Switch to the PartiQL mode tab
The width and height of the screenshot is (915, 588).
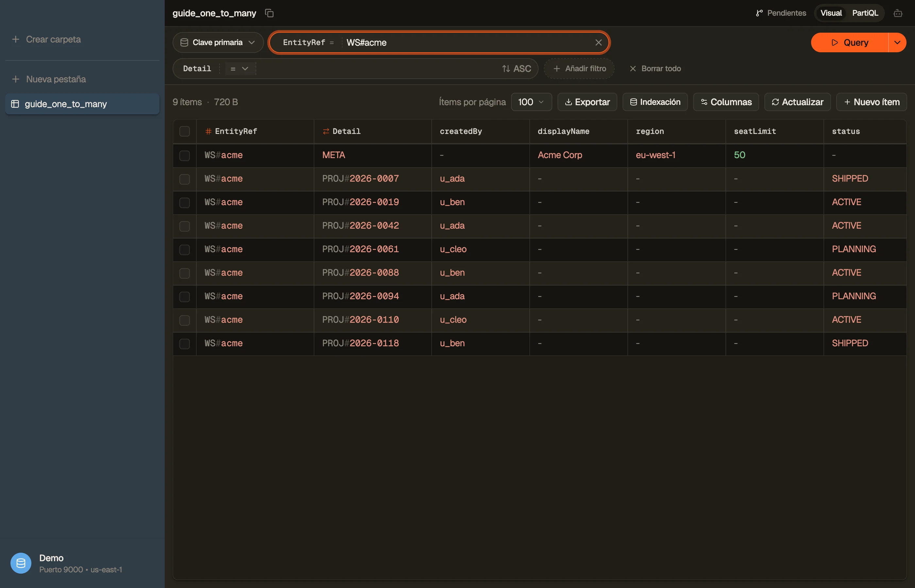pos(865,13)
